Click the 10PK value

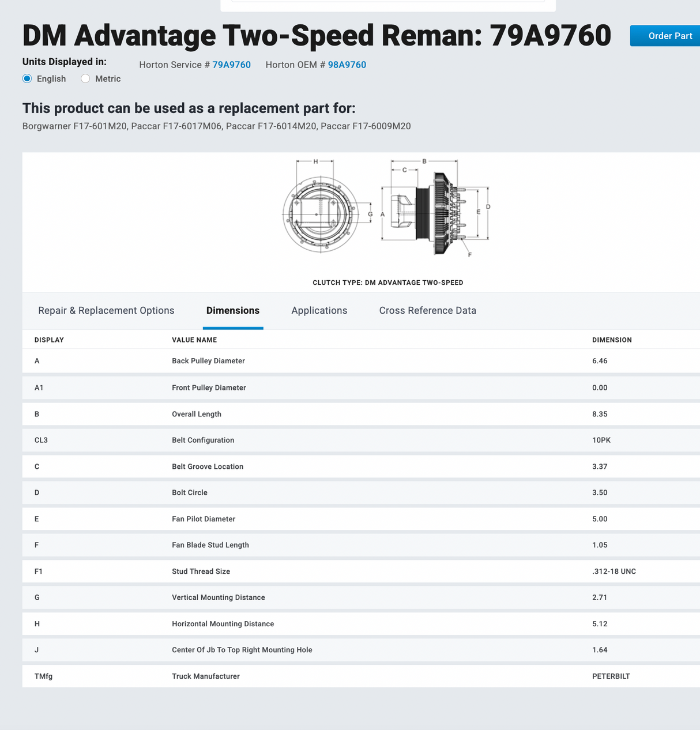601,440
